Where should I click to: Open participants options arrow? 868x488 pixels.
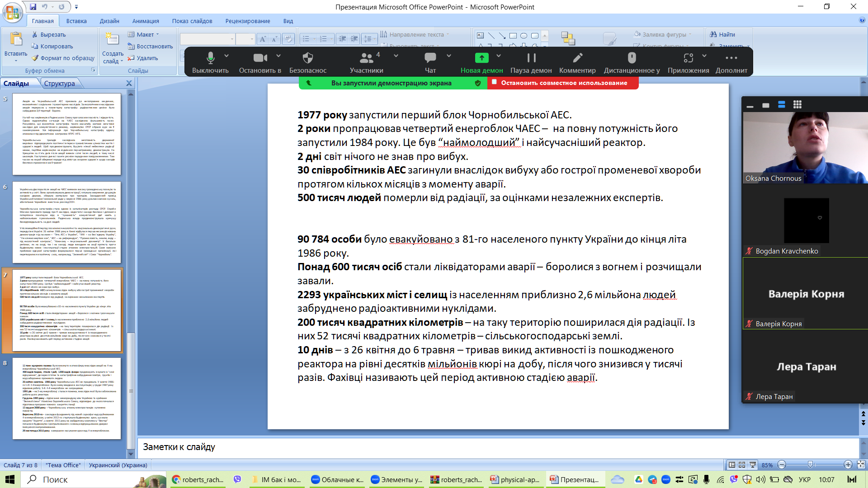396,56
